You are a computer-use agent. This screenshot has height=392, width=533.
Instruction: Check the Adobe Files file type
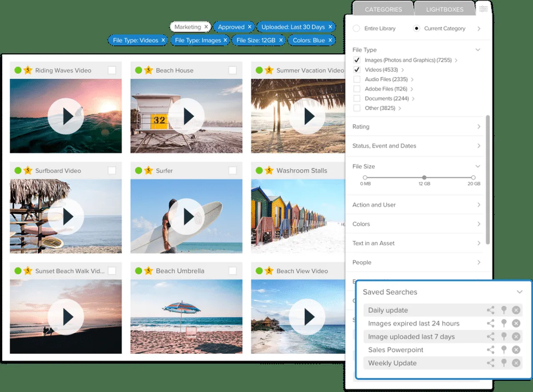357,89
